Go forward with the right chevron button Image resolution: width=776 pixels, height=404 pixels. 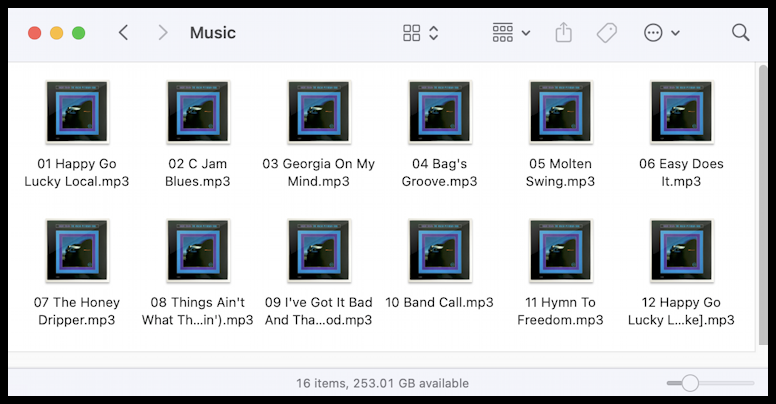point(162,33)
